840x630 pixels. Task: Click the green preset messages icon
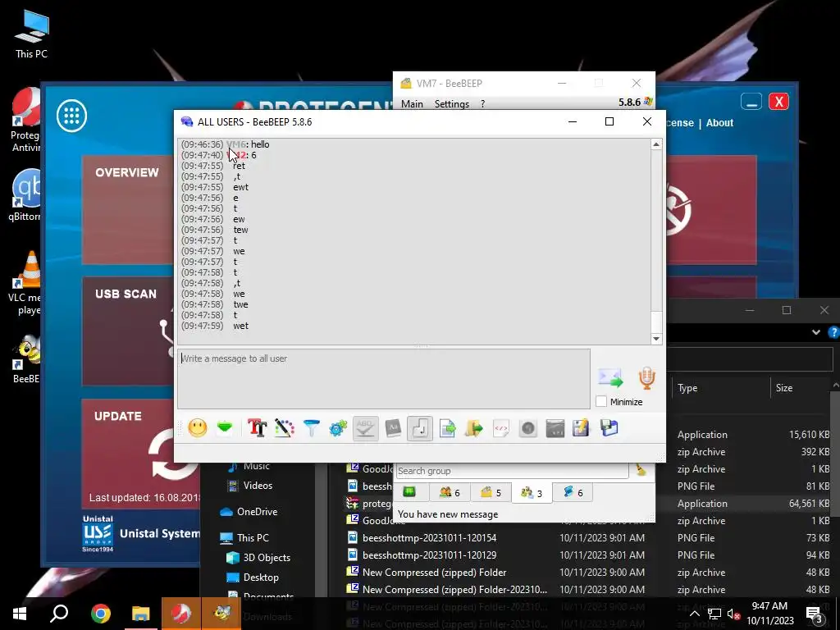click(x=225, y=427)
